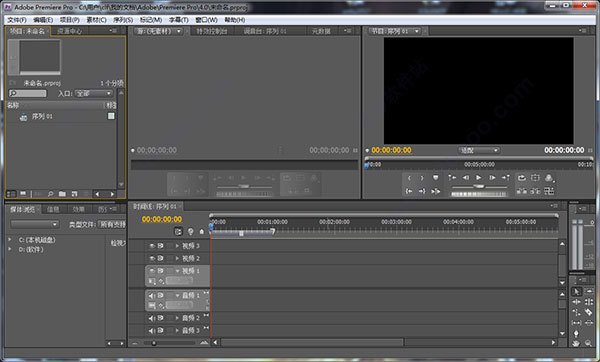Toggle output eye for track 视频 1
This screenshot has height=362, width=600.
152,271
